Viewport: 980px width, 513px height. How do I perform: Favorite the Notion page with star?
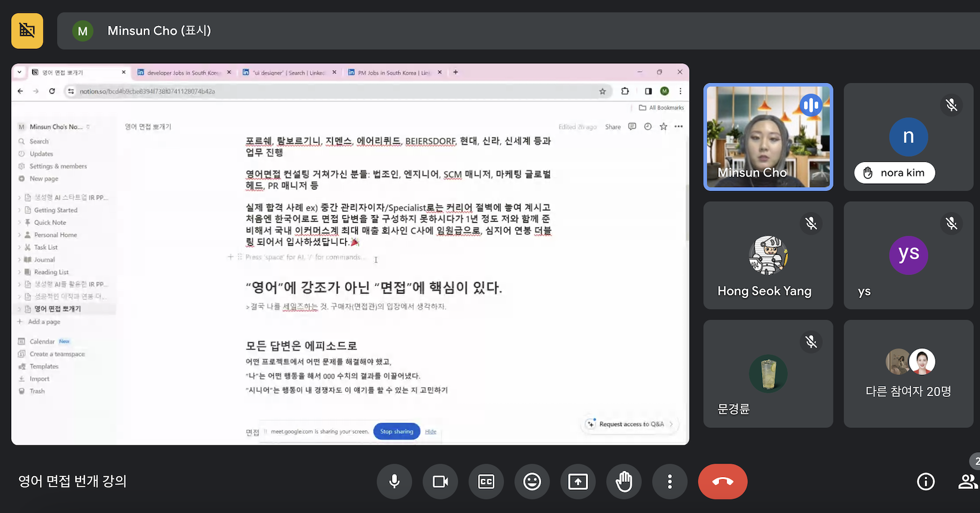663,127
